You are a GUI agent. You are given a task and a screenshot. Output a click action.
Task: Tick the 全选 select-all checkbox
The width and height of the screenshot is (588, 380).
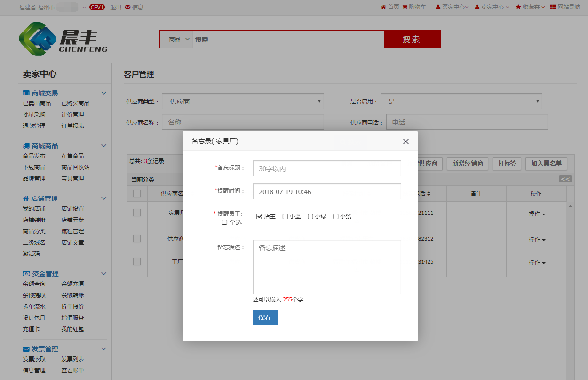click(x=224, y=222)
